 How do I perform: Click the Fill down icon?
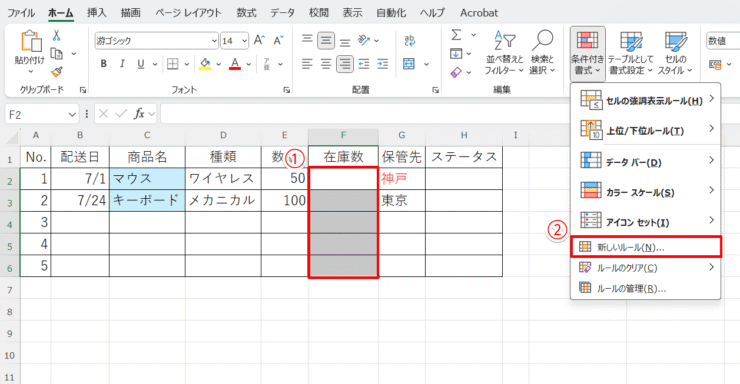pyautogui.click(x=456, y=54)
